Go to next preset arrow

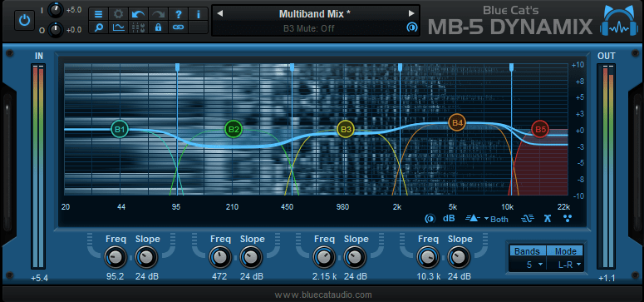(x=411, y=13)
